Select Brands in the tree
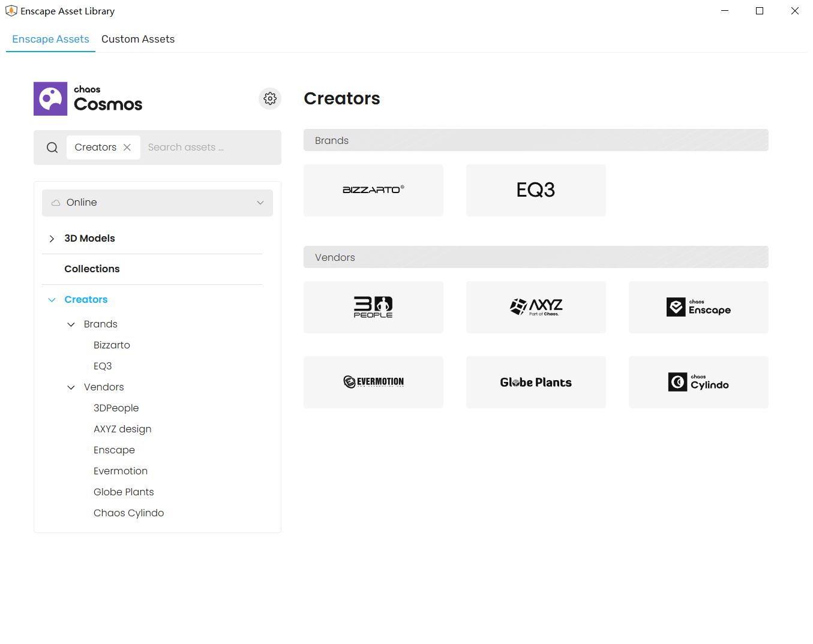Image resolution: width=813 pixels, height=644 pixels. pos(100,324)
